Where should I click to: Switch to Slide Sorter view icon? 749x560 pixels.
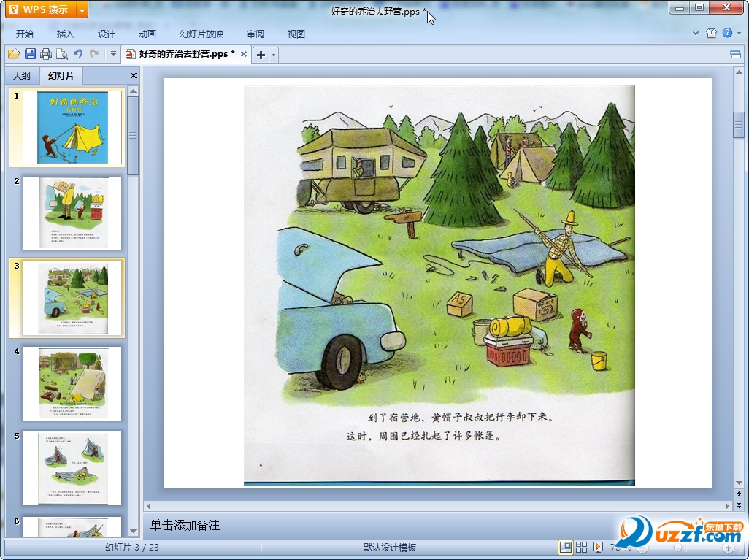tap(581, 547)
